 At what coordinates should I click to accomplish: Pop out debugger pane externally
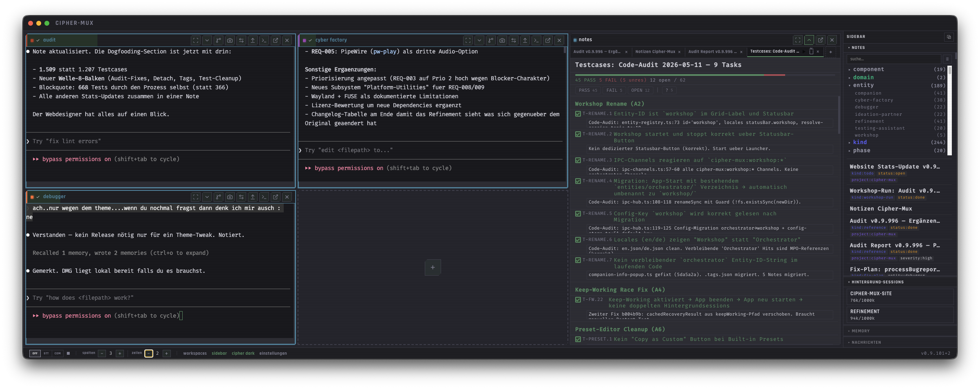point(276,197)
